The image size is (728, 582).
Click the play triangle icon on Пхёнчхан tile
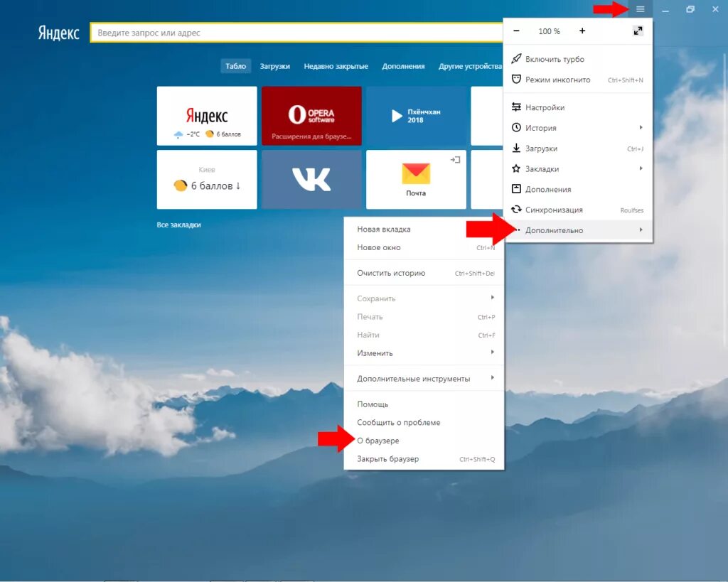(397, 116)
